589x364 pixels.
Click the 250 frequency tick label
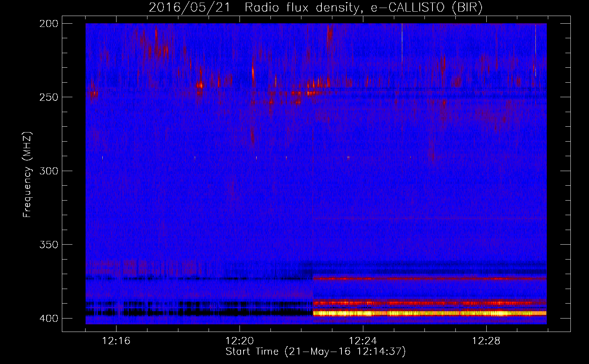(48, 97)
